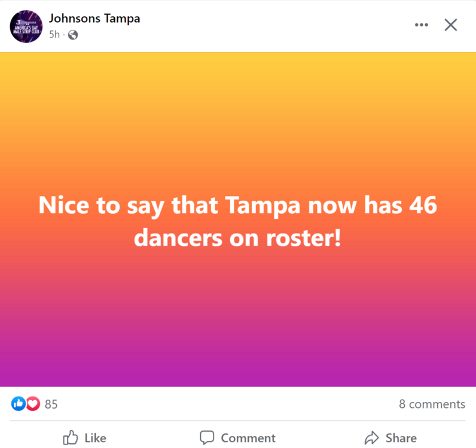Image resolution: width=476 pixels, height=448 pixels.
Task: Click the red heart reaction icon
Action: 33,404
